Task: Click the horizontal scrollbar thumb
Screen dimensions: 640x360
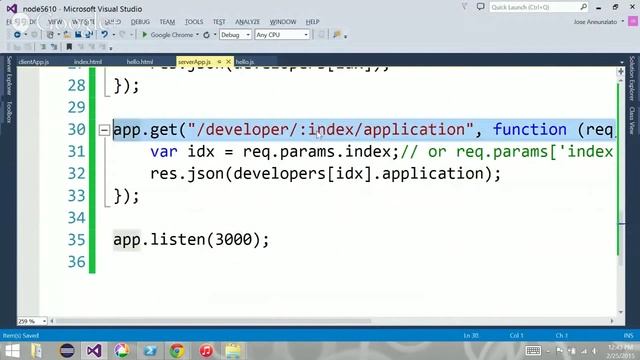Action: [x=213, y=321]
